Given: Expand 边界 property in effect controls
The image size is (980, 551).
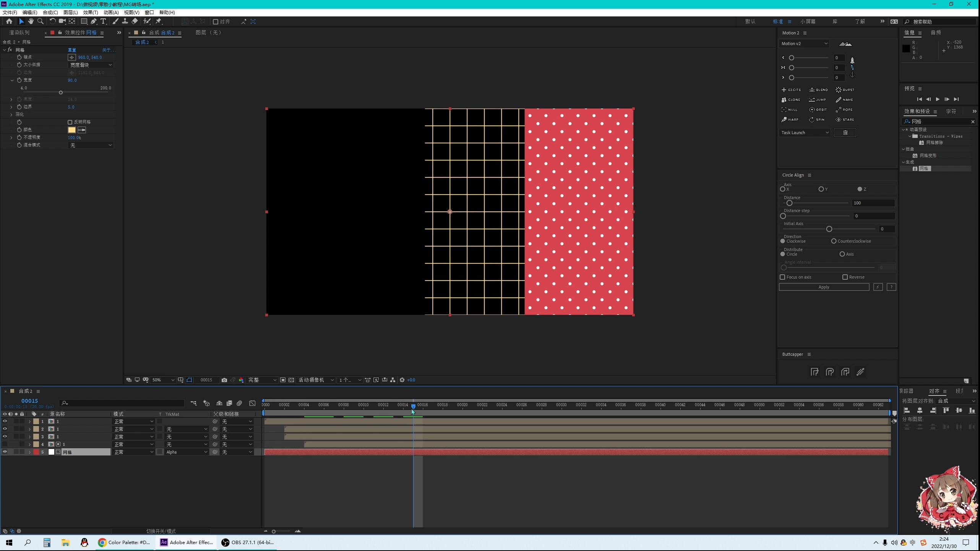Looking at the screenshot, I should click(11, 107).
